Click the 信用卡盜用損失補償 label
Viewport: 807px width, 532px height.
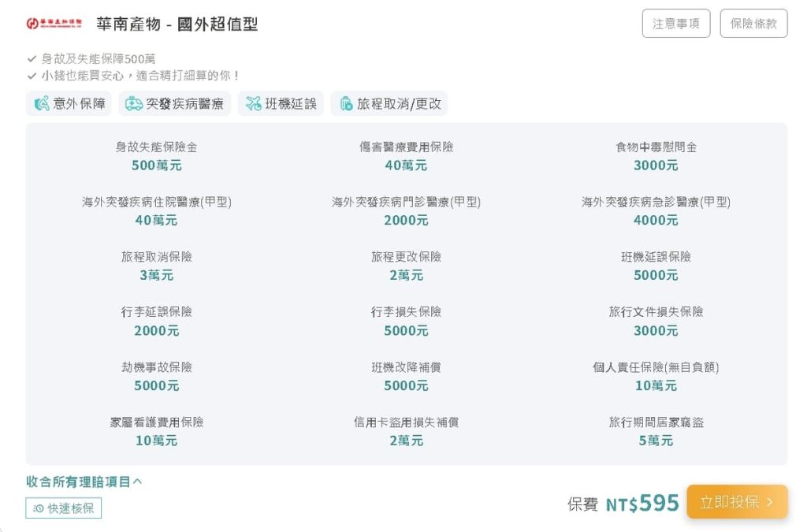(406, 422)
